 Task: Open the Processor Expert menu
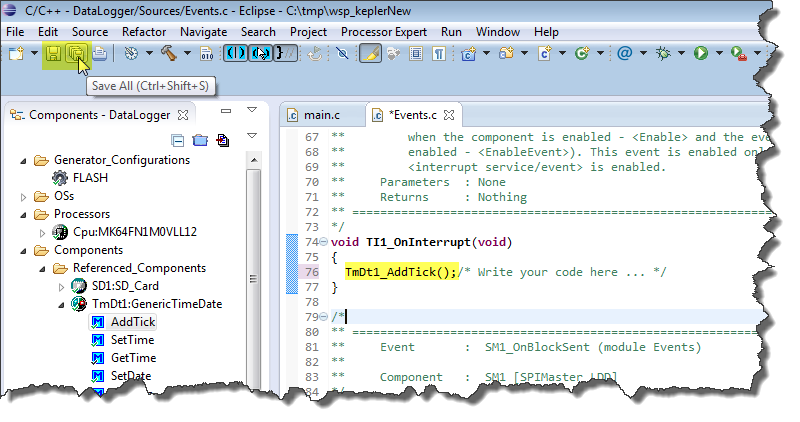[383, 32]
